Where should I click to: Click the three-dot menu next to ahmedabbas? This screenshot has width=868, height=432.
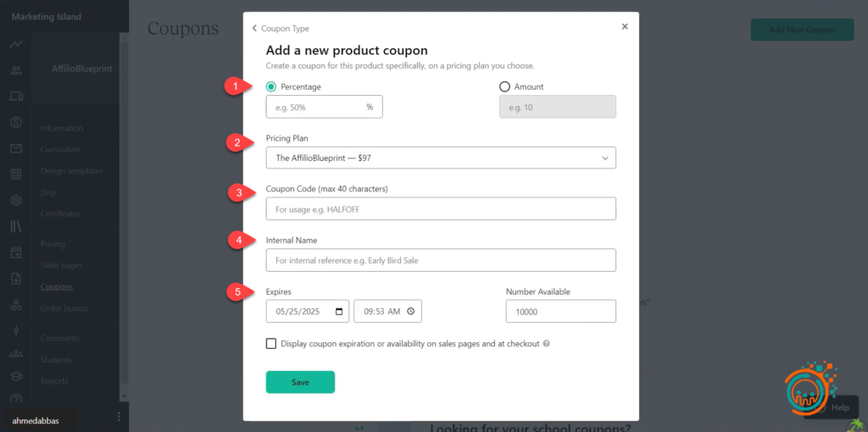pyautogui.click(x=119, y=416)
